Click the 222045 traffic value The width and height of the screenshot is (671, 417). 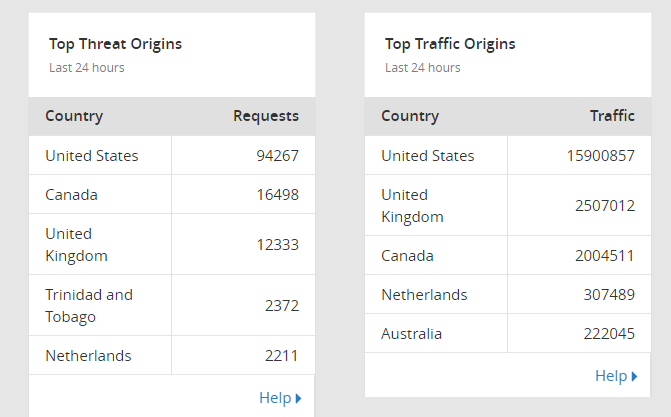[608, 334]
